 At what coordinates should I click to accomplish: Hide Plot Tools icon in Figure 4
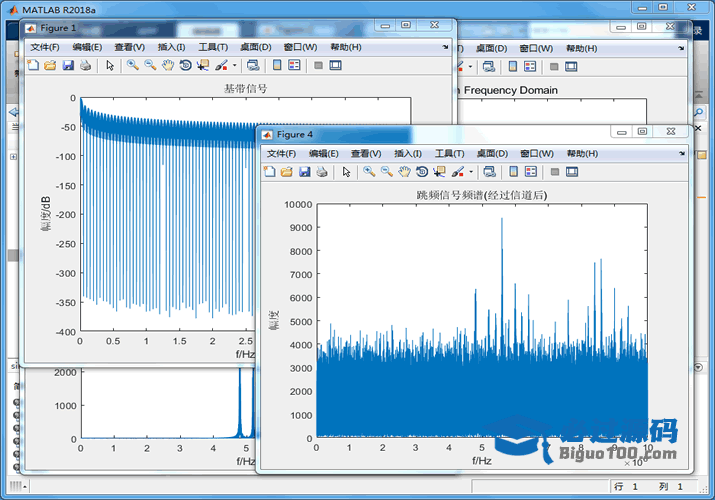tap(555, 172)
